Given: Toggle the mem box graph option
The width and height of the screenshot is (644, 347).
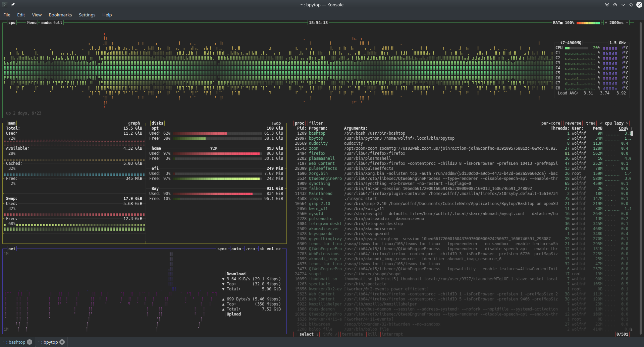Looking at the screenshot, I should click(x=134, y=123).
